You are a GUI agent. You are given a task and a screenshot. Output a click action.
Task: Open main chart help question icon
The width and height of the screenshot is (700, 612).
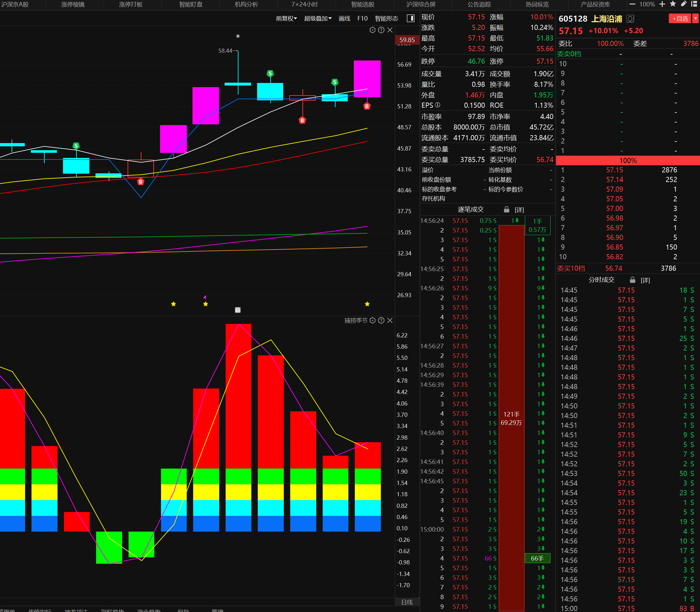[381, 30]
